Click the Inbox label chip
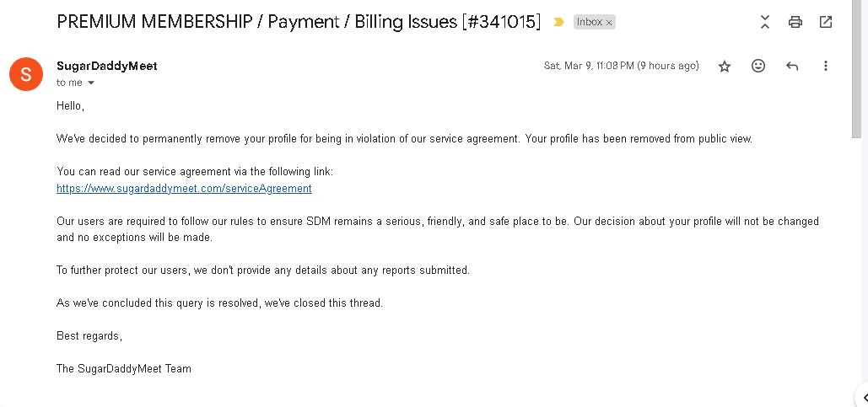 coord(589,23)
